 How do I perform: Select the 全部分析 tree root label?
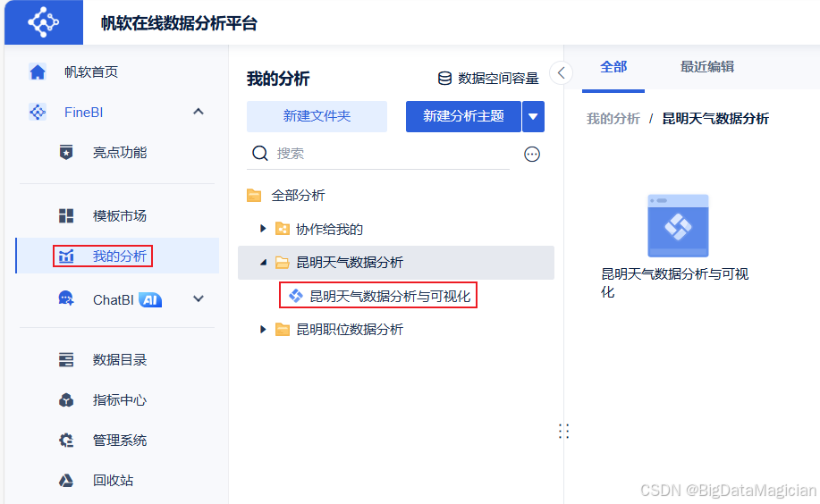[298, 196]
